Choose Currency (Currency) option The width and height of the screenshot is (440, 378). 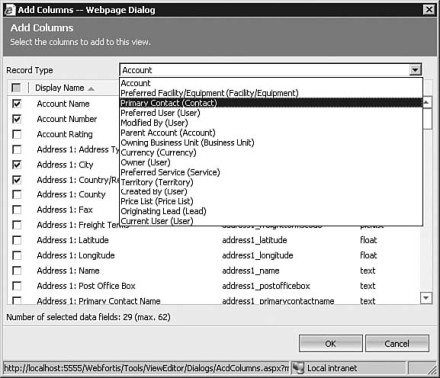[271, 153]
